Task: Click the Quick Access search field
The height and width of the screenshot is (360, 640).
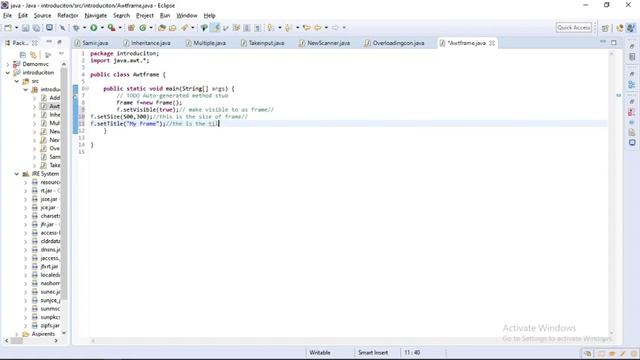Action: click(x=573, y=27)
